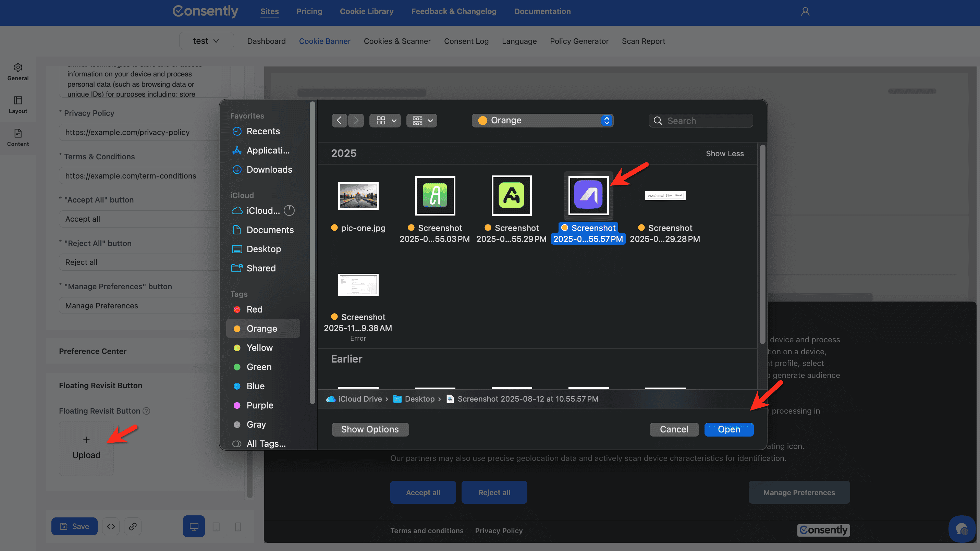This screenshot has width=980, height=551.
Task: Open the Consent Log tab
Action: [x=466, y=41]
